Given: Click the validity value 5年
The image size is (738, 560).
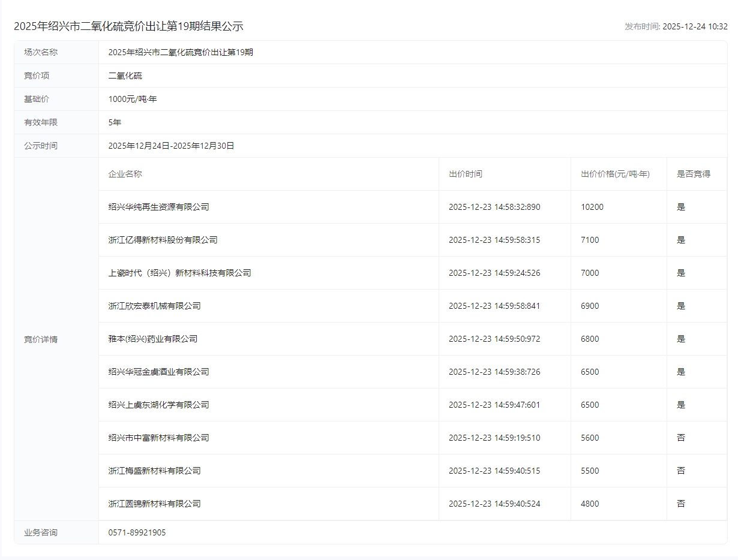Looking at the screenshot, I should [x=115, y=122].
